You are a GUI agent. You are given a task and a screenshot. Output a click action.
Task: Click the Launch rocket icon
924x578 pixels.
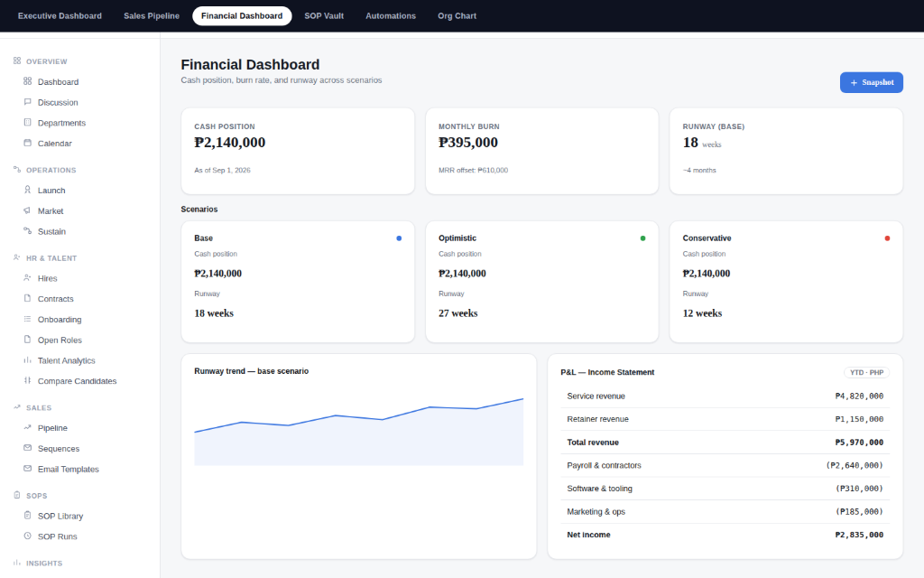click(27, 190)
